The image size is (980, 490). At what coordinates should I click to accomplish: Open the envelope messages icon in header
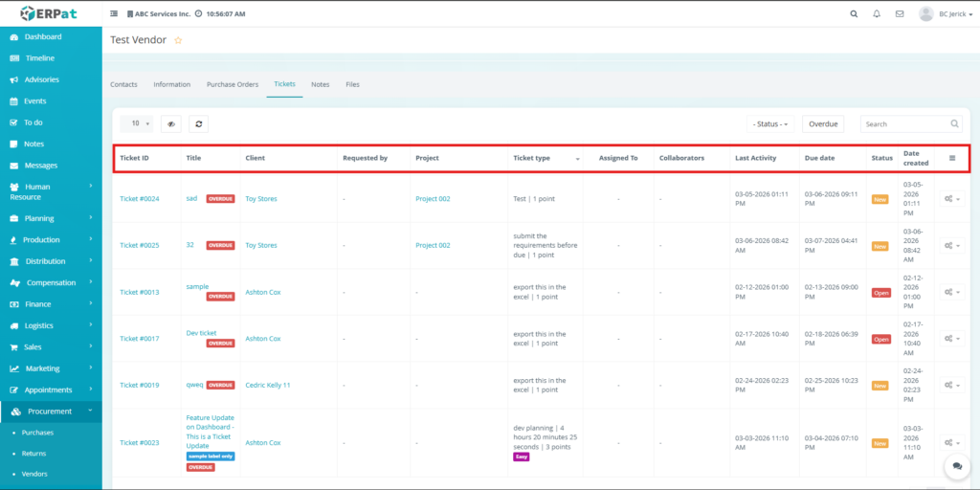pos(900,14)
